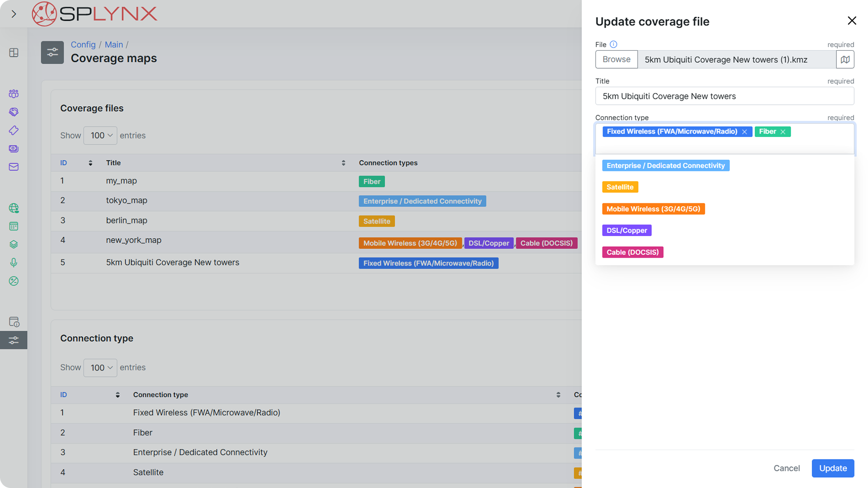Expand the sidebar with the chevron arrow
868x488 pixels.
pos(14,14)
